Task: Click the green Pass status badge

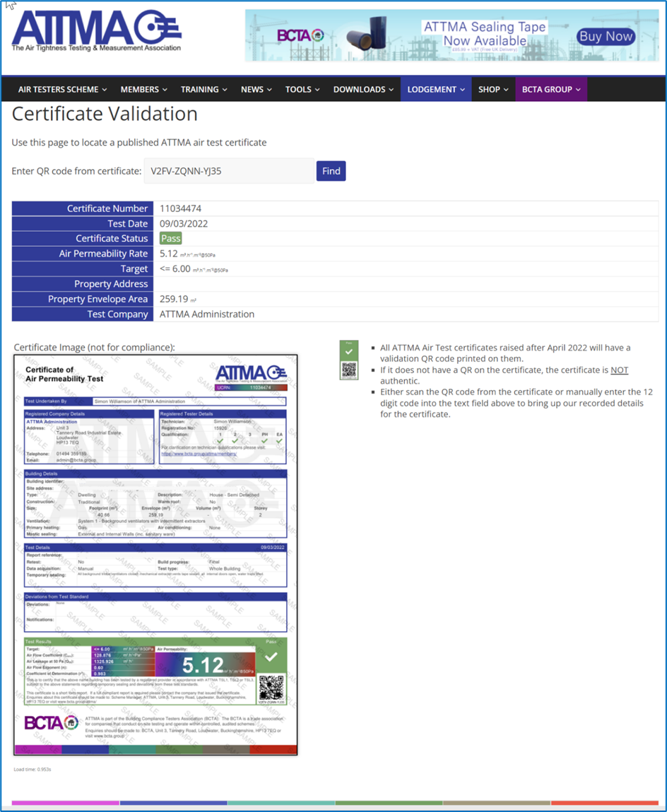Action: pyautogui.click(x=170, y=239)
